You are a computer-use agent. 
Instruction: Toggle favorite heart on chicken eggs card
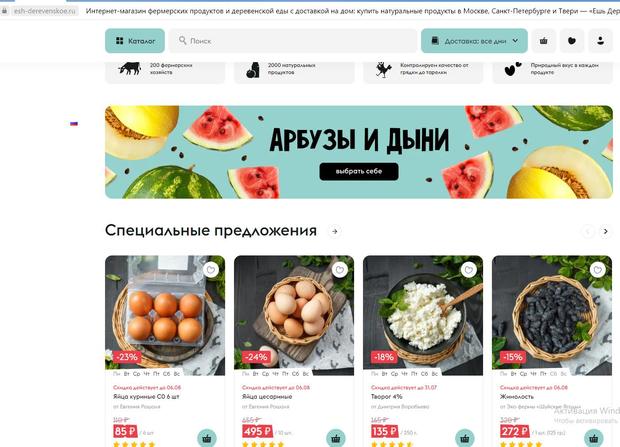[x=211, y=270]
